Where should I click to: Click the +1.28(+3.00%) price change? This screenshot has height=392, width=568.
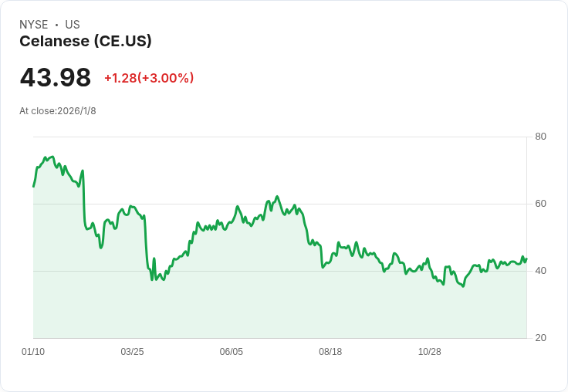click(149, 78)
